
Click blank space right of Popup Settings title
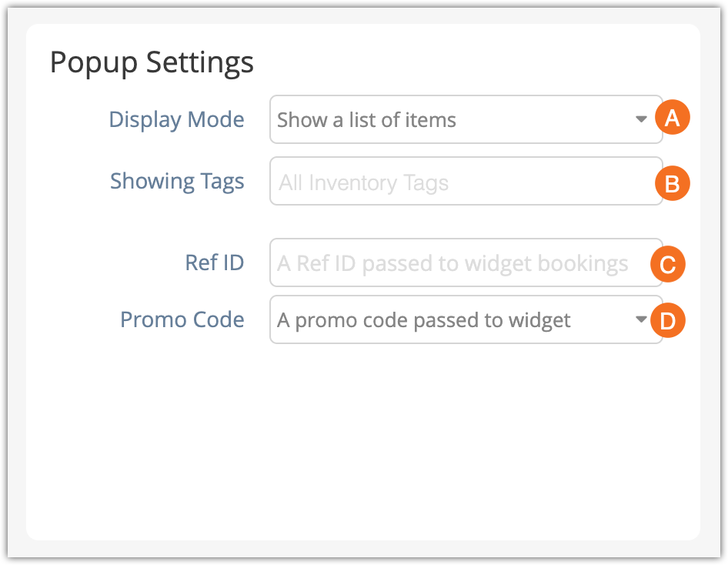click(x=477, y=62)
